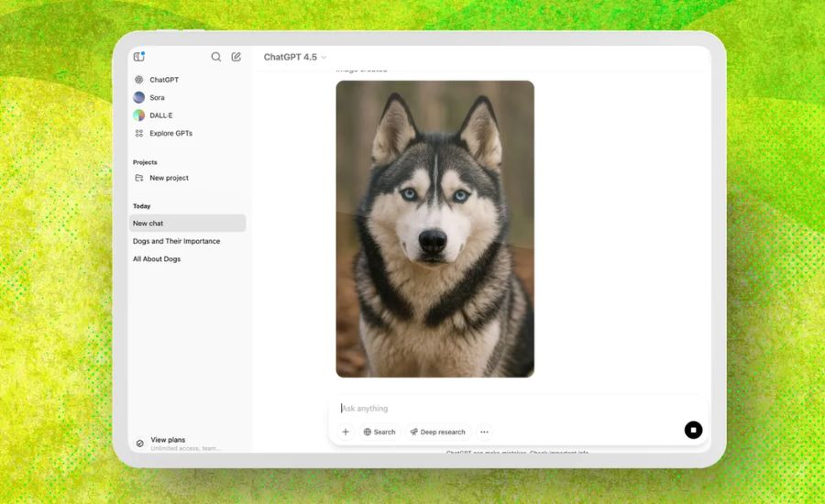825x504 pixels.
Task: Open the generated husky image
Action: (x=435, y=229)
